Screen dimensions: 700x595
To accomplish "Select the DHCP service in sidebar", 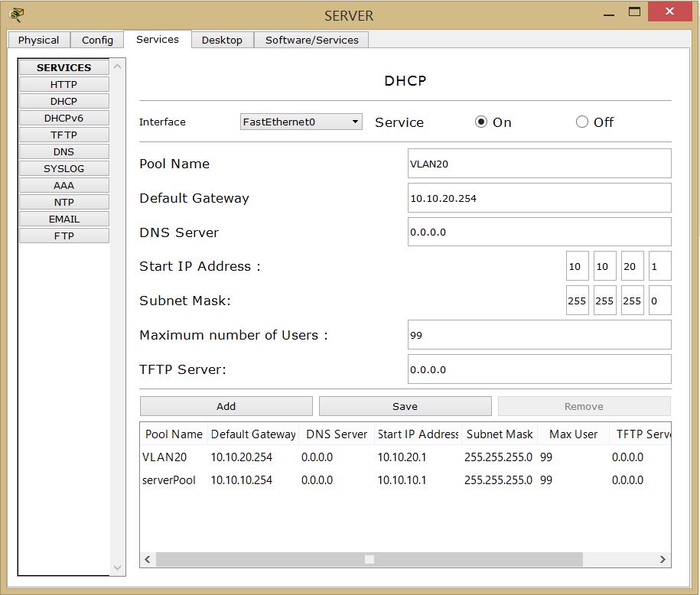I will pyautogui.click(x=63, y=101).
